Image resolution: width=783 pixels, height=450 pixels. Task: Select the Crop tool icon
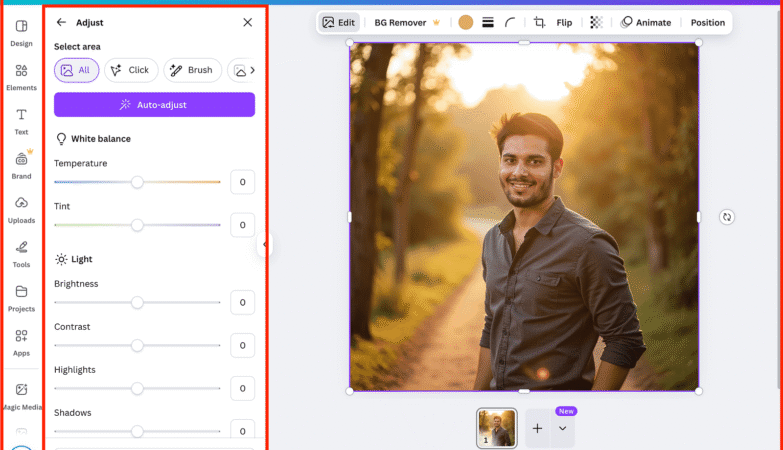click(x=539, y=22)
